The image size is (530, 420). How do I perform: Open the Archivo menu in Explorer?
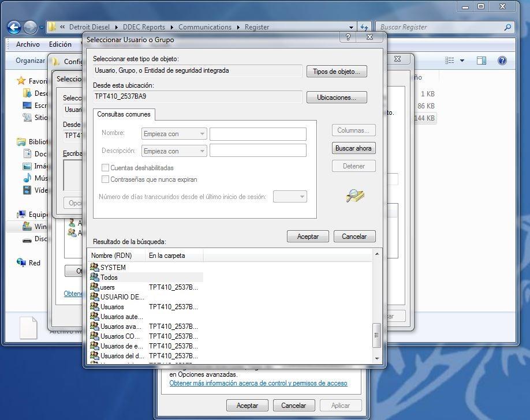tap(28, 44)
